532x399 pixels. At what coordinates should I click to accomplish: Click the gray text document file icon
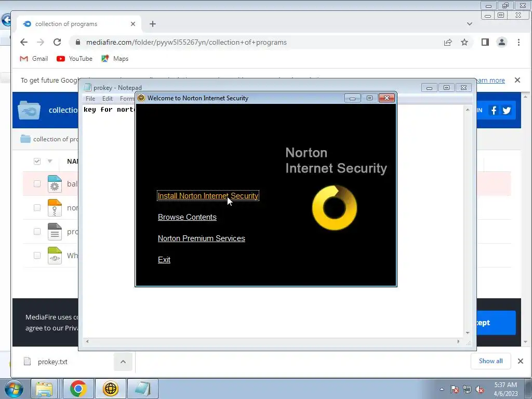point(55,231)
